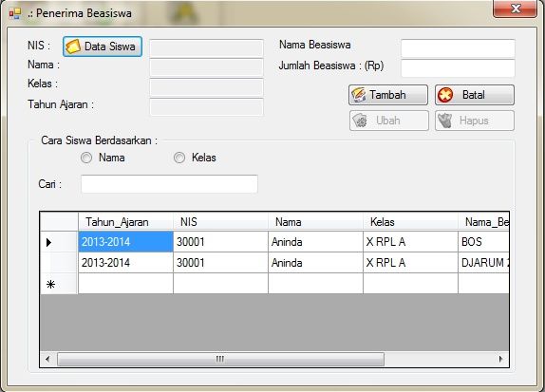Screen dimensions: 545x392
Task: Click the NIS column header
Action: click(x=220, y=221)
